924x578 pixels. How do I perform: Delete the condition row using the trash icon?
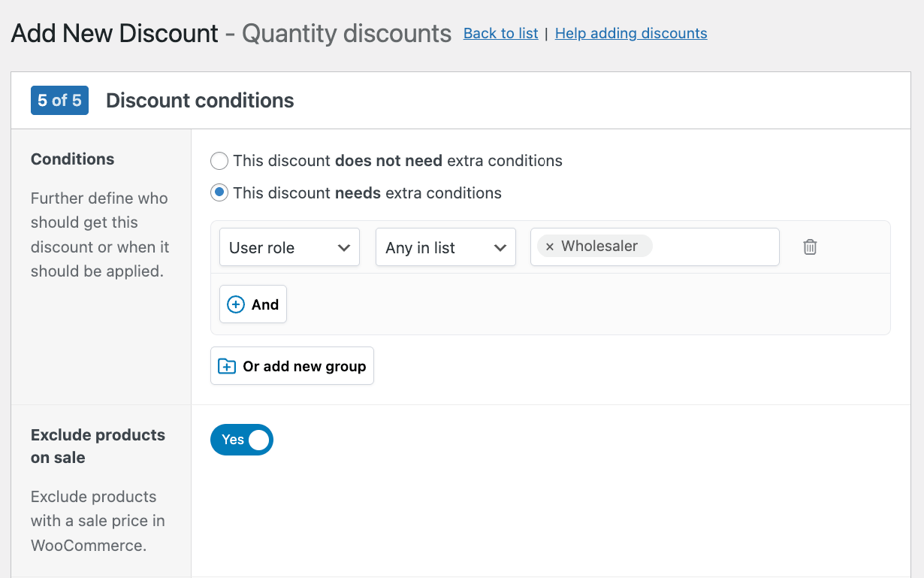tap(810, 247)
